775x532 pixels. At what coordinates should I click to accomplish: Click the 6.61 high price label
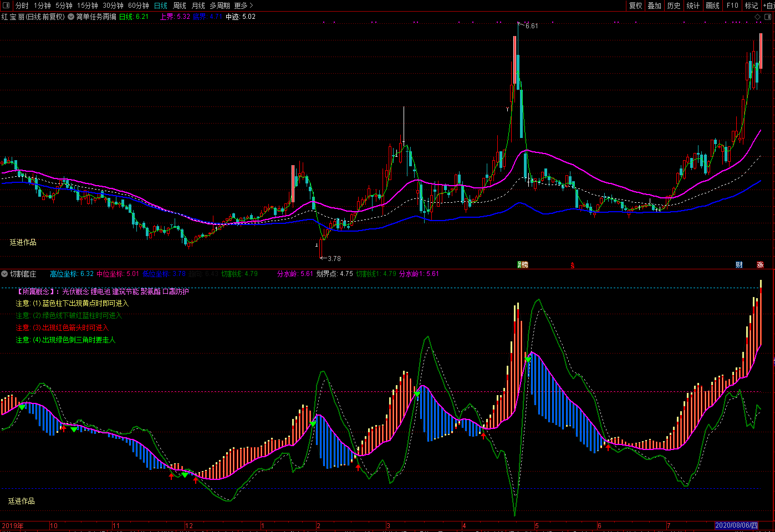coord(531,26)
